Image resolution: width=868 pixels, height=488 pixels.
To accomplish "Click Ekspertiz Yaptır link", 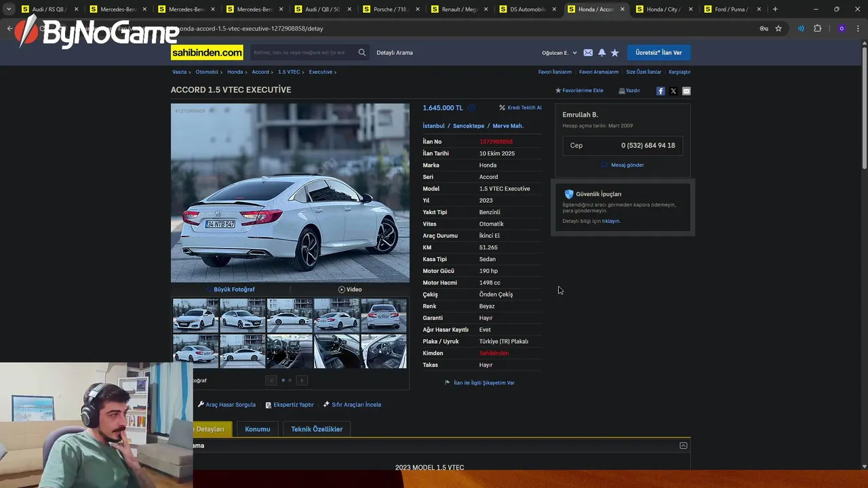I will (x=290, y=405).
